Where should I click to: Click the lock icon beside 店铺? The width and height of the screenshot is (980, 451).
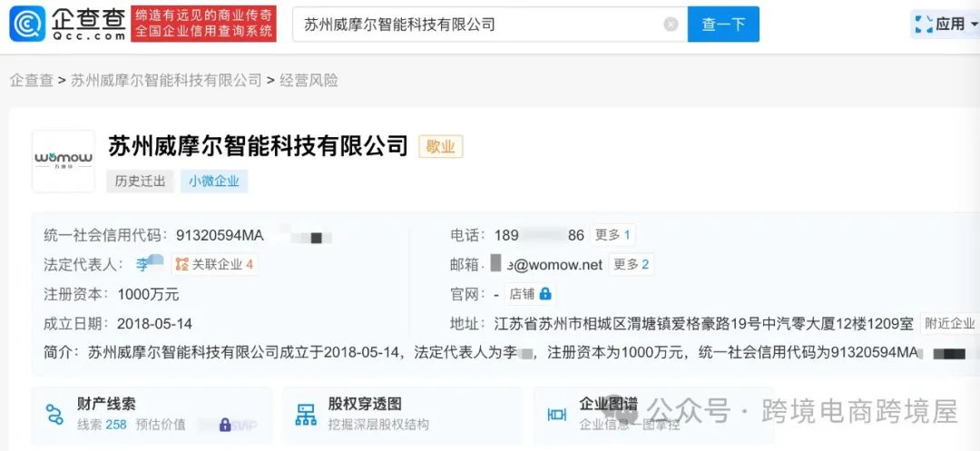click(x=545, y=293)
